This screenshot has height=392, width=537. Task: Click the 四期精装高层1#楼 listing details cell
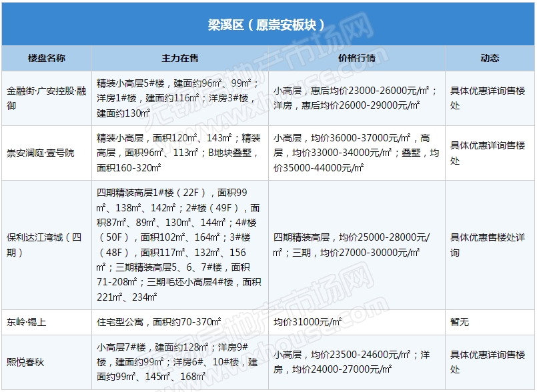[180, 245]
